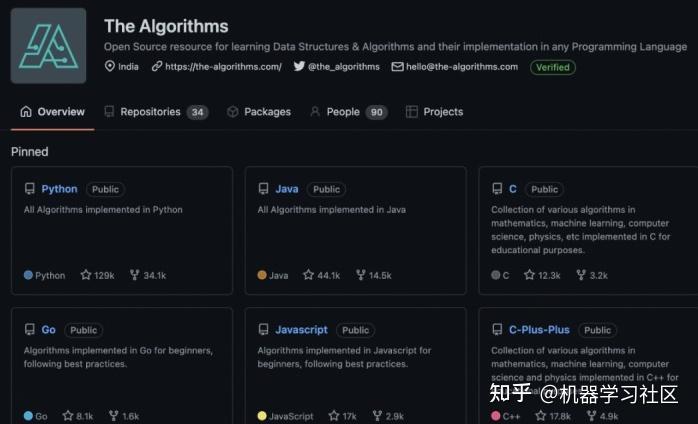Image resolution: width=698 pixels, height=424 pixels.
Task: Click the envelope mail icon
Action: (x=397, y=67)
